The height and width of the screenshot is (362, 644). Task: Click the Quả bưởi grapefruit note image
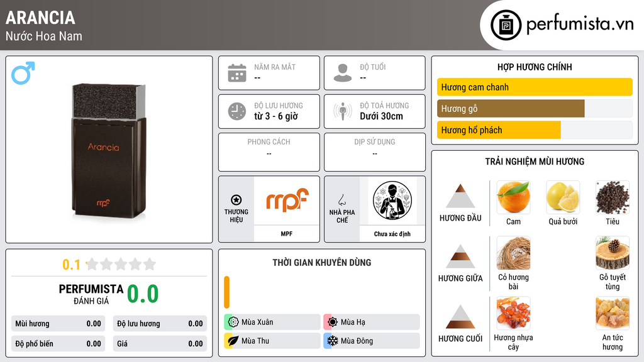pos(563,197)
